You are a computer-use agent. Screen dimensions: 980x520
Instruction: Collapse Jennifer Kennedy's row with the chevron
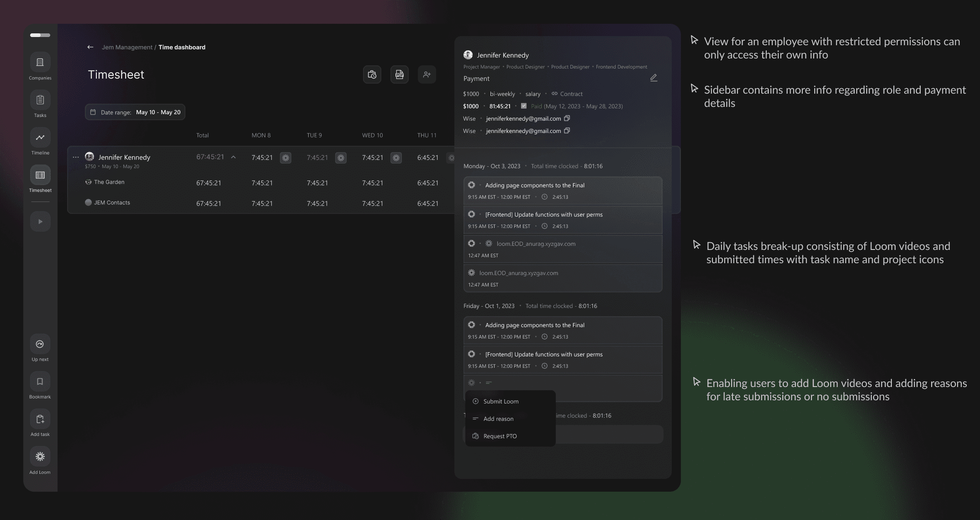(233, 157)
